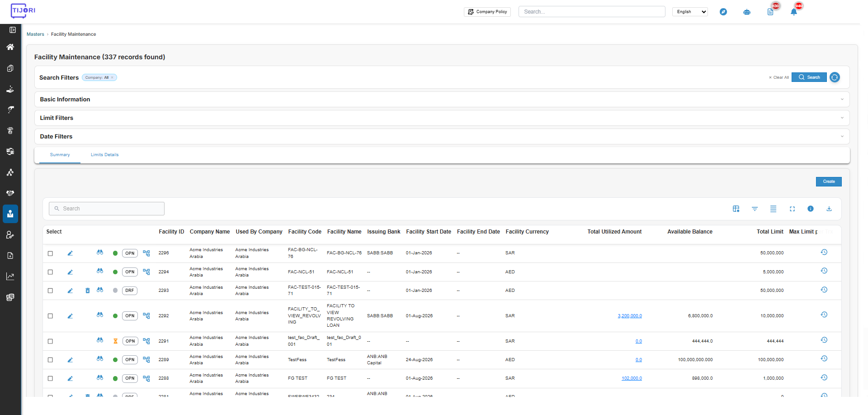
Task: Select checkbox for facility 2288
Action: click(x=50, y=378)
